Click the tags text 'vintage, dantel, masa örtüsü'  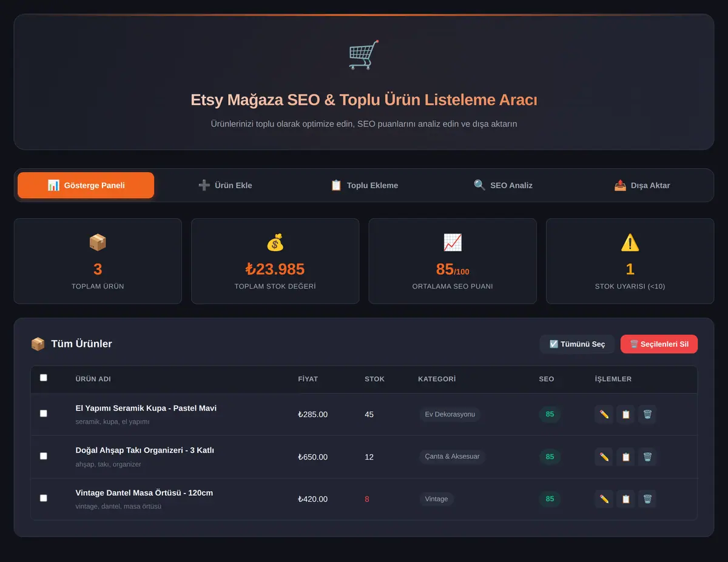point(118,506)
